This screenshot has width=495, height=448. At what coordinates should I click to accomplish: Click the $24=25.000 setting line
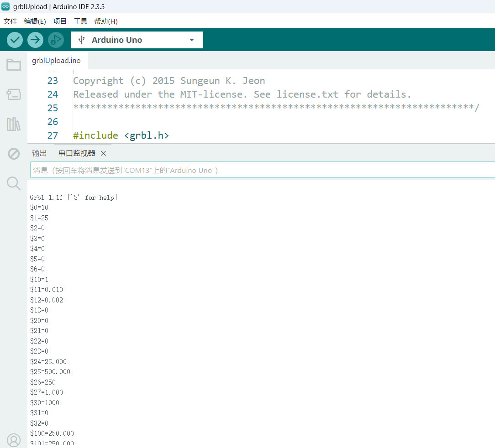coord(48,362)
